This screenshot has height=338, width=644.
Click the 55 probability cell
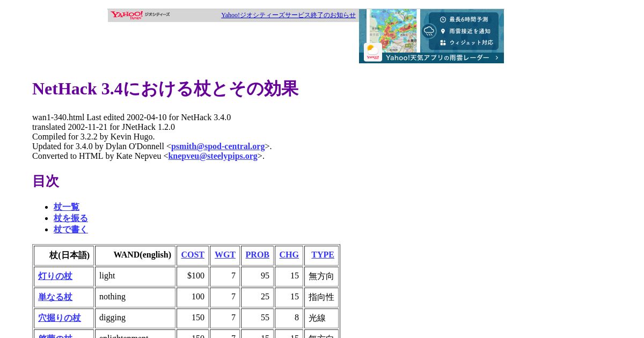[258, 318]
